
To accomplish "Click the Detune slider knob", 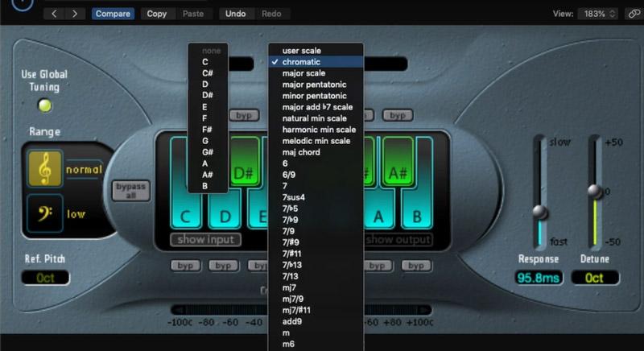I will [x=595, y=191].
